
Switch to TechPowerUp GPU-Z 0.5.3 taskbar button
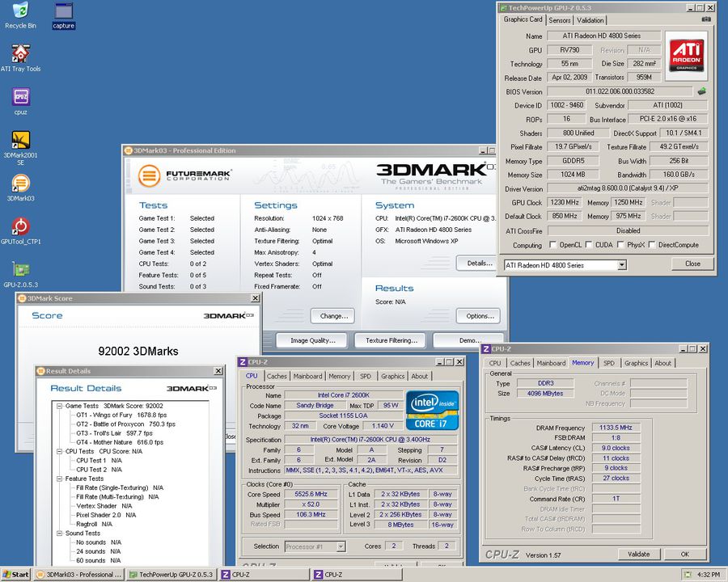tap(172, 575)
